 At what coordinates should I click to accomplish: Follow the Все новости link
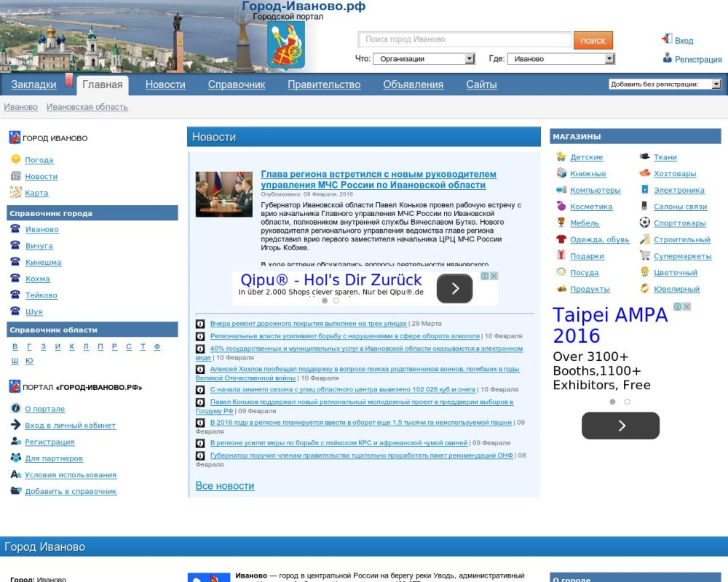click(x=225, y=486)
